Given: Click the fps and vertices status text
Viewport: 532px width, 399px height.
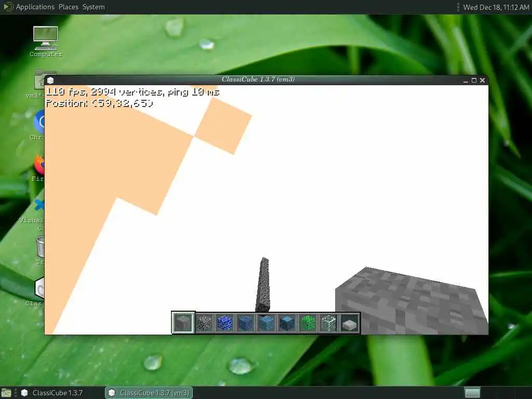Looking at the screenshot, I should [132, 92].
